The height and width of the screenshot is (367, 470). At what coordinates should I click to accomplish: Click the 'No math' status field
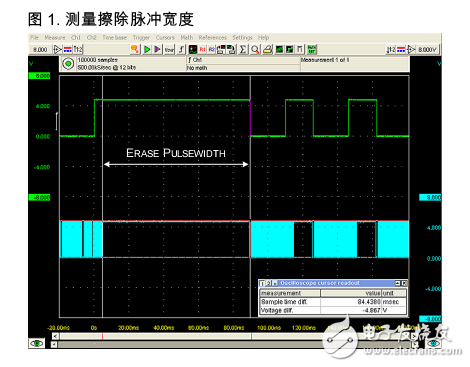coord(243,68)
